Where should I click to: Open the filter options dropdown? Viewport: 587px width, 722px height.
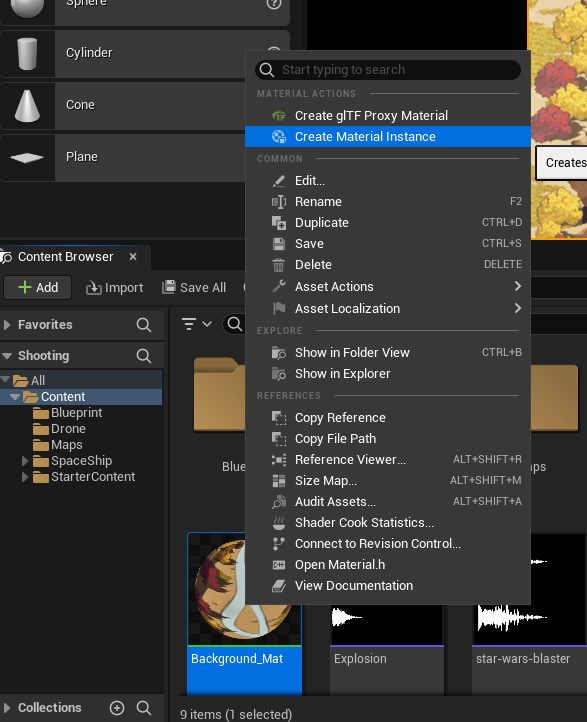[197, 324]
